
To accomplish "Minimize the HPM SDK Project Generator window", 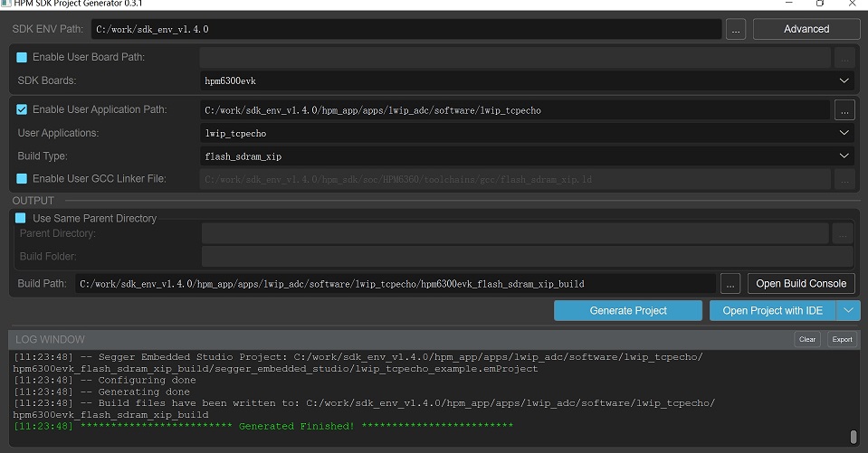I will pos(789,4).
